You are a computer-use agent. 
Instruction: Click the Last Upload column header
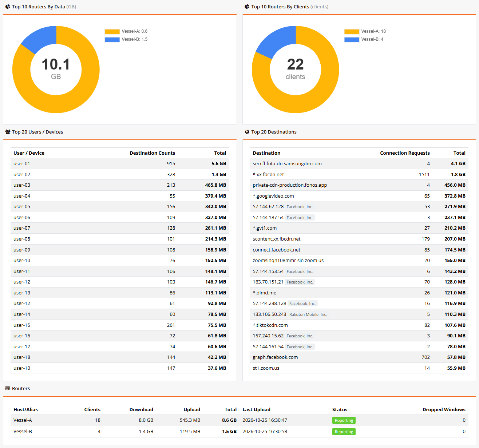click(x=256, y=409)
